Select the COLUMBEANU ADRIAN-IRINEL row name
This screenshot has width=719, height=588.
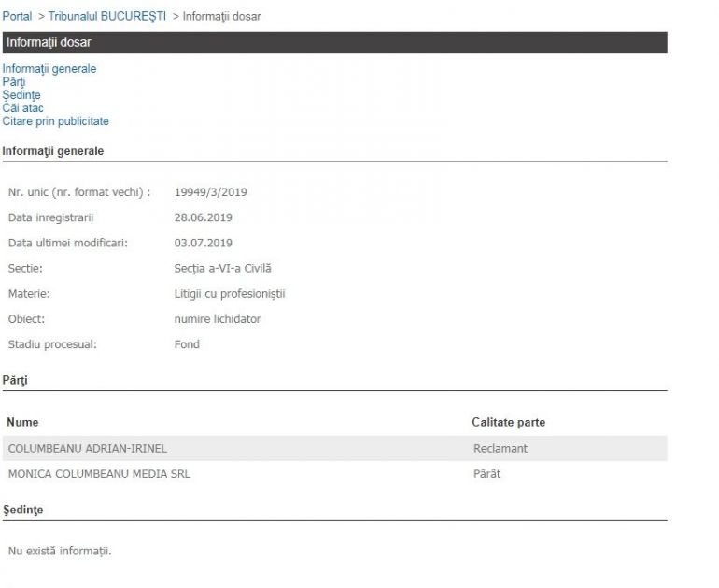point(88,449)
